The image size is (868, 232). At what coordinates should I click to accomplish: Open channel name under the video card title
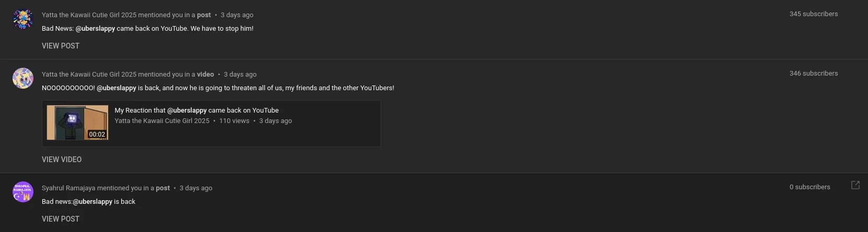tap(162, 121)
